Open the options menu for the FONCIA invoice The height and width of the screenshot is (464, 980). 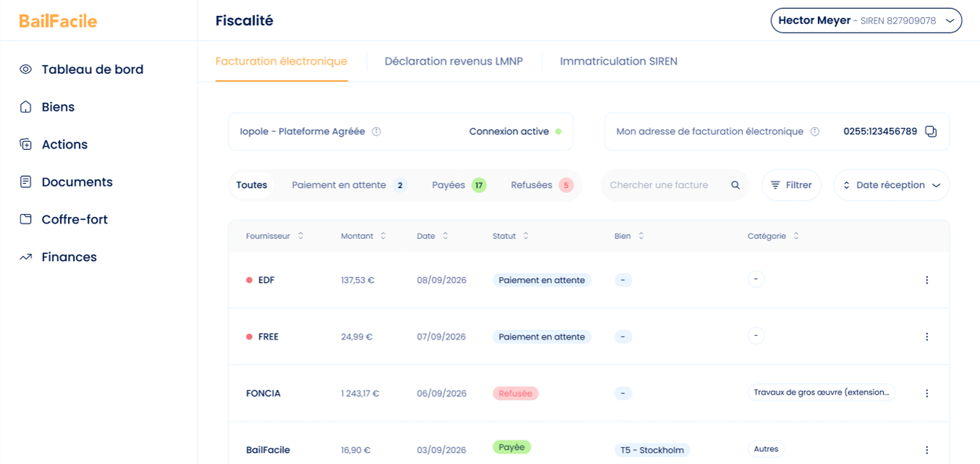(927, 393)
